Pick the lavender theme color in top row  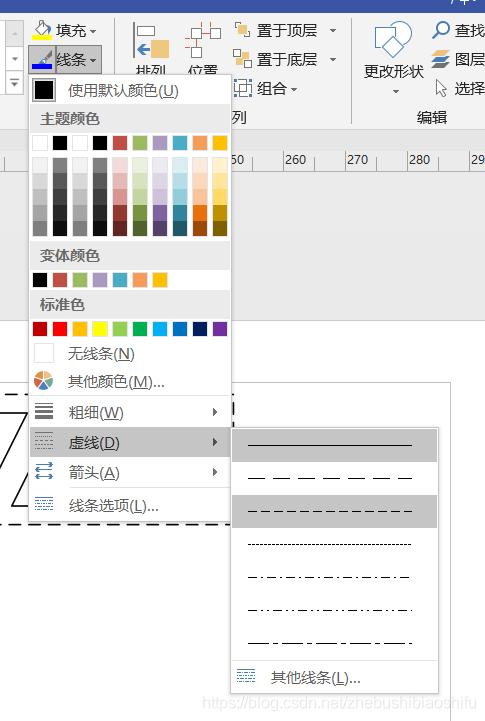pyautogui.click(x=160, y=143)
